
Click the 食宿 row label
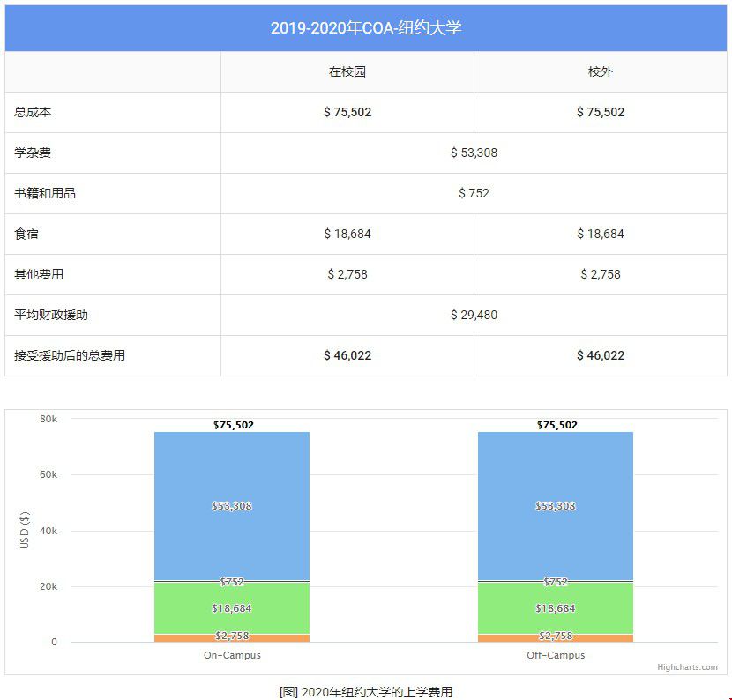(26, 234)
